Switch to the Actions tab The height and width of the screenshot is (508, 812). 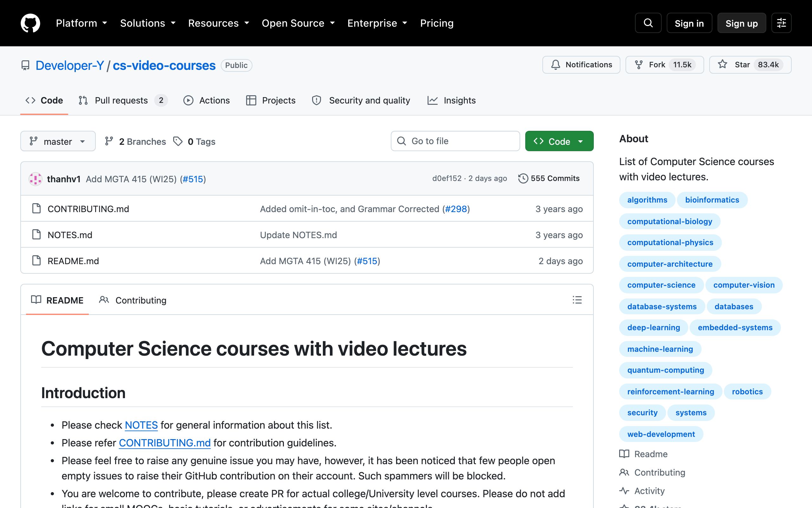(207, 100)
